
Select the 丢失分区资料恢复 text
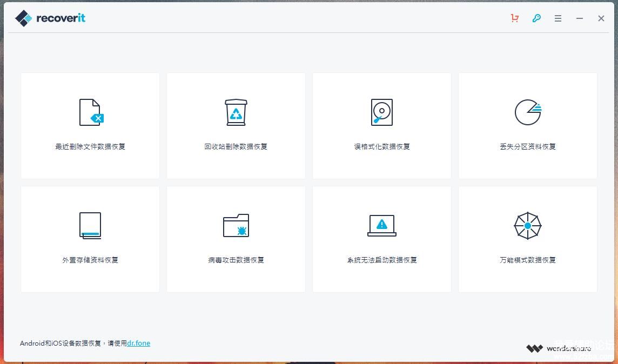pyautogui.click(x=528, y=147)
